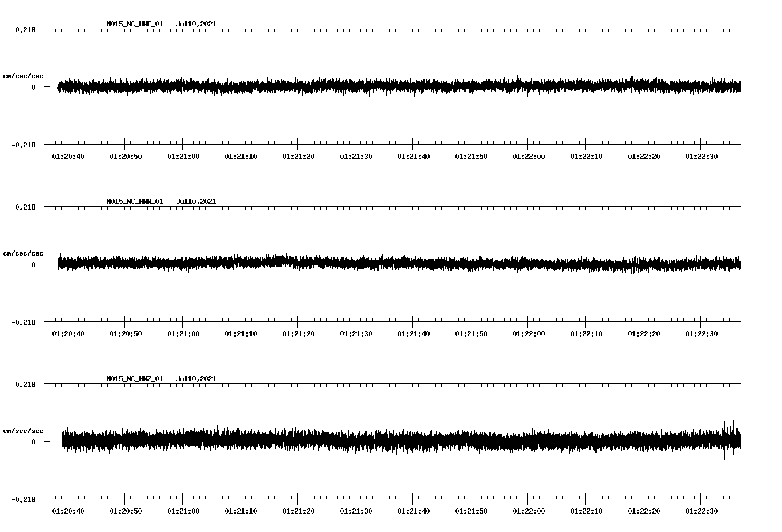Click 01:22:30 time label under HNE plot
Viewport: 782px width, 532px height.
[x=701, y=157]
